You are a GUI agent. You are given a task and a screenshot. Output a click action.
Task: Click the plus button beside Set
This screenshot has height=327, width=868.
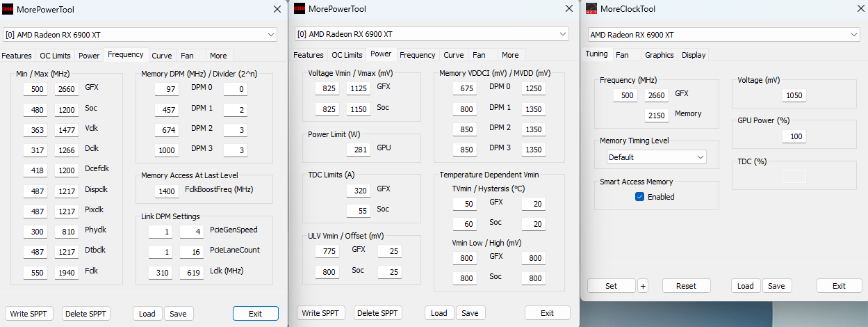pos(643,286)
